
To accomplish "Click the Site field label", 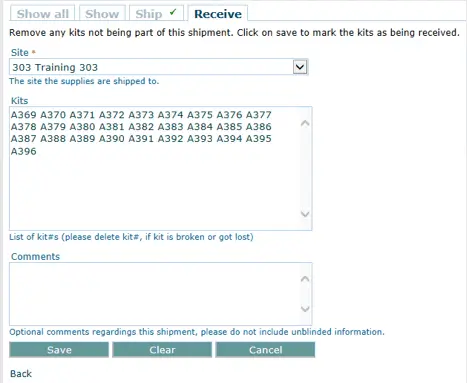I will point(20,53).
